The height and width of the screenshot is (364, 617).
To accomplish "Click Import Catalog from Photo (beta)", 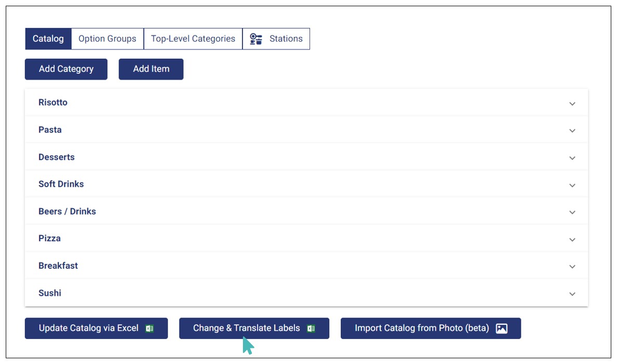I will [x=431, y=328].
